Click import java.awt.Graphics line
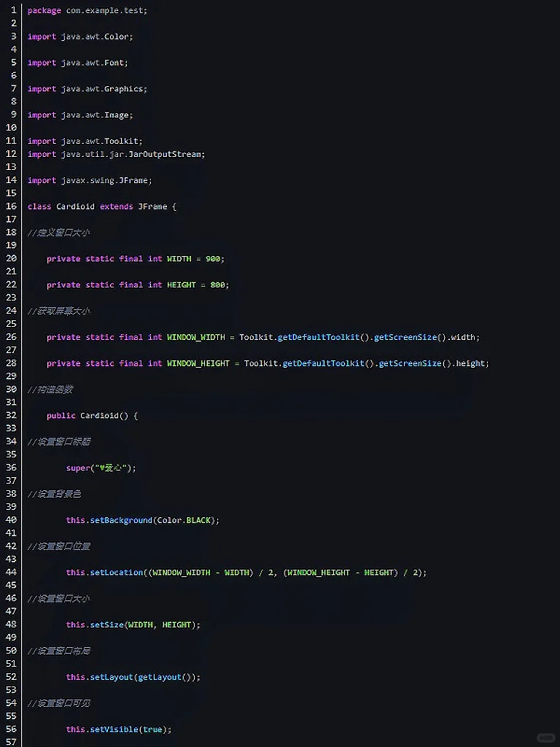This screenshot has height=747, width=560. click(x=87, y=89)
